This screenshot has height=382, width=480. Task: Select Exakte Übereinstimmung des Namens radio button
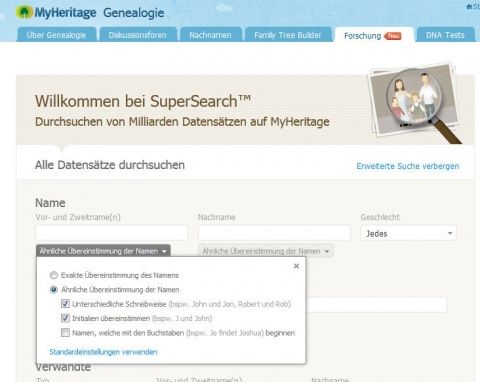(54, 275)
